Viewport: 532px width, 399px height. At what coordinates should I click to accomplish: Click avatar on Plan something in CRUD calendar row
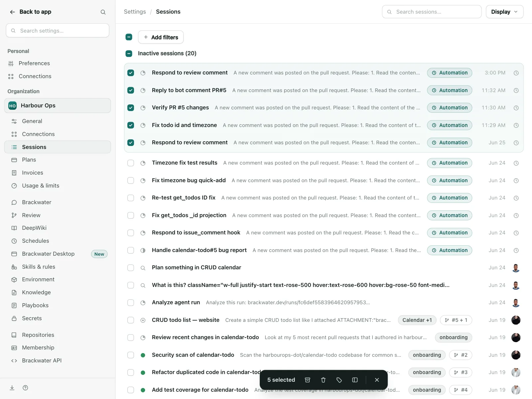point(516,268)
